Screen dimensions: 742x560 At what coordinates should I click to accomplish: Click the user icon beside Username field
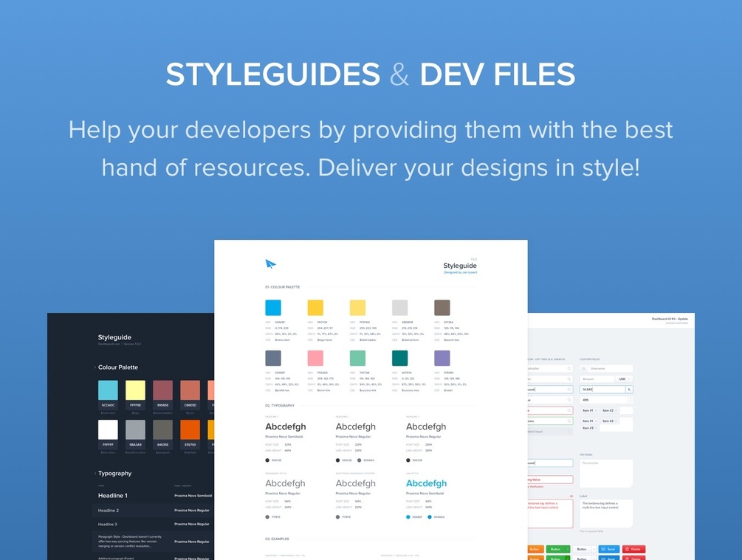point(583,368)
